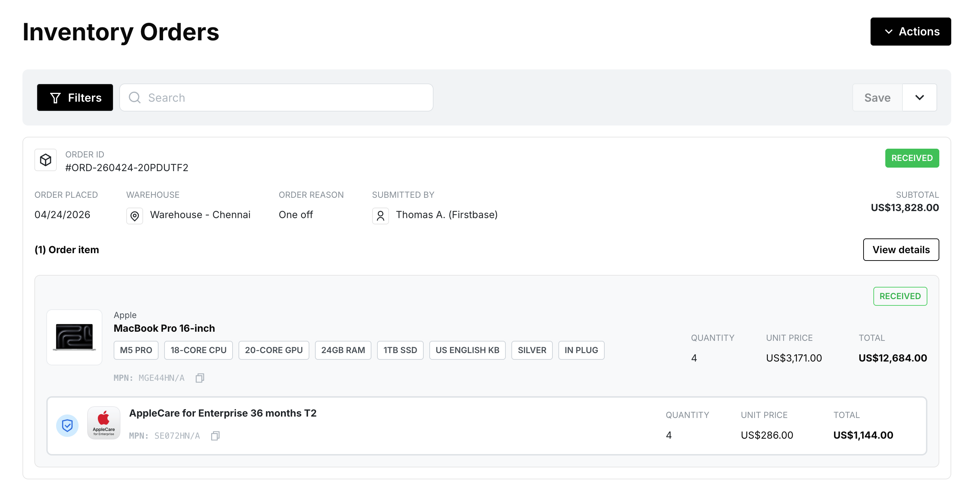Click the One off order reason
Image resolution: width=980 pixels, height=486 pixels.
tap(296, 215)
